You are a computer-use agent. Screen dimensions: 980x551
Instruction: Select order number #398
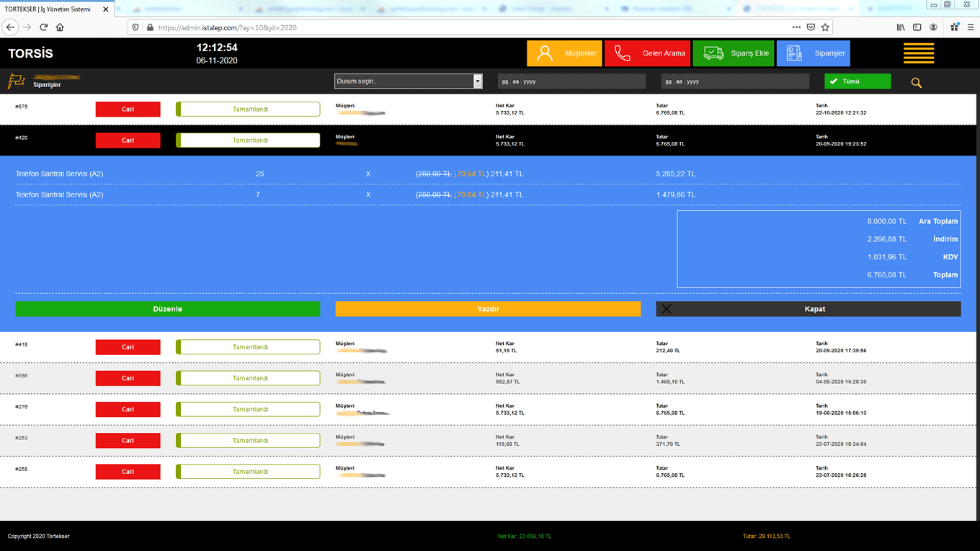coord(21,375)
